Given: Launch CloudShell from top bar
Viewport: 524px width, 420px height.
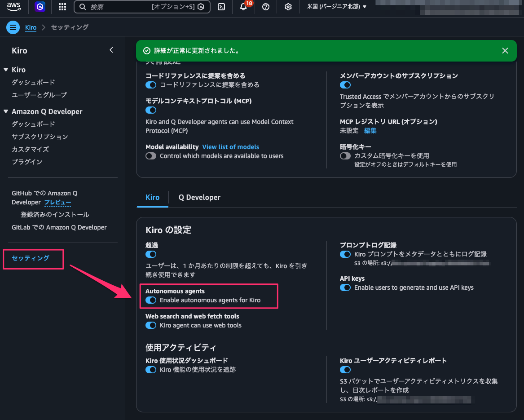Looking at the screenshot, I should [x=221, y=7].
